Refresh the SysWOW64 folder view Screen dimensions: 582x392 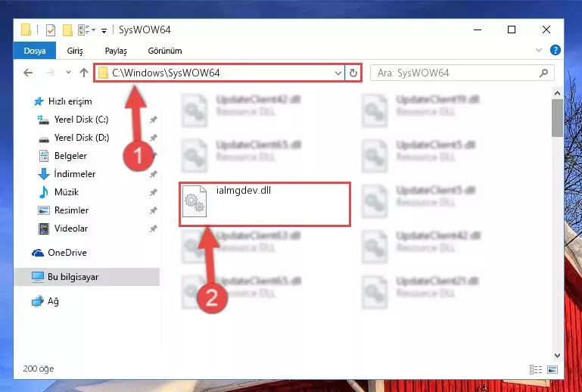353,73
